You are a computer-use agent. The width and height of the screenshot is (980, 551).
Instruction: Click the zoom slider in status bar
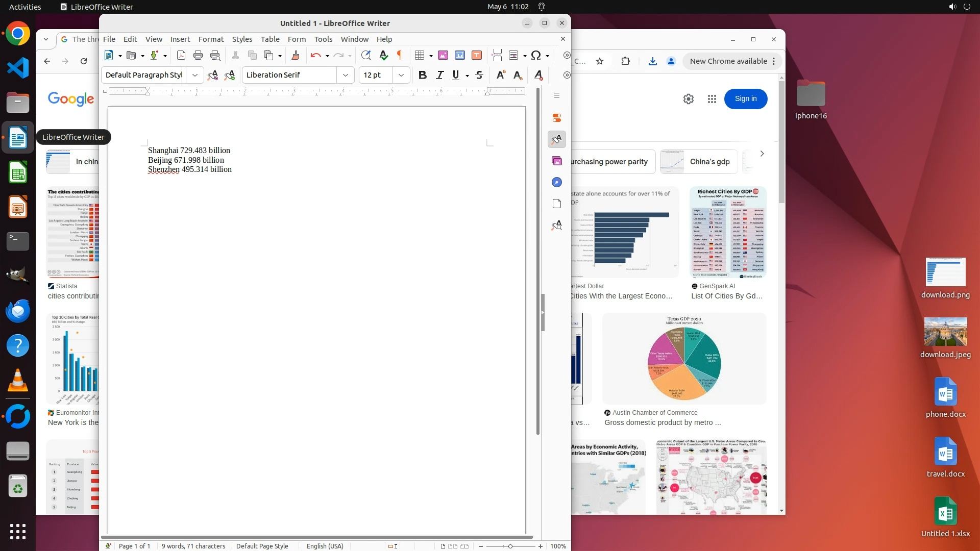pos(510,546)
